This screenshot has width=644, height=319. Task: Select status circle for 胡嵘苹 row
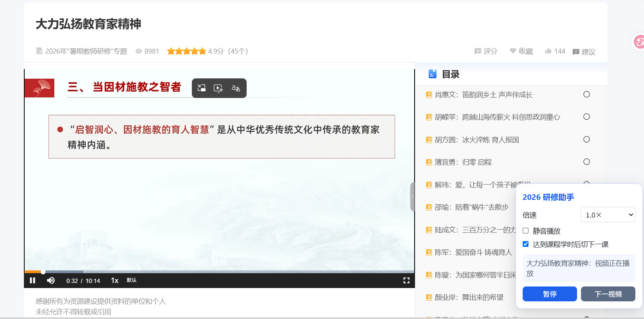coord(586,117)
